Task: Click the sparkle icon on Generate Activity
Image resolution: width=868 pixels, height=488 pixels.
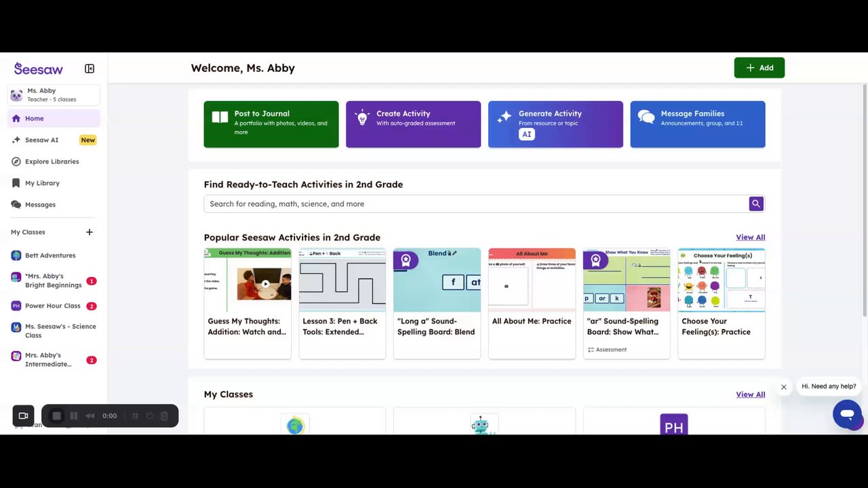Action: tap(504, 117)
